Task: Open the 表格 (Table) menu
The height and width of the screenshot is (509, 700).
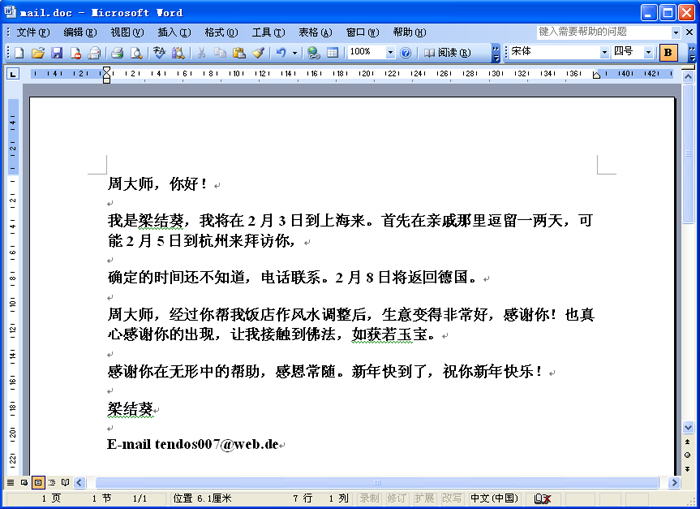Action: 315,33
